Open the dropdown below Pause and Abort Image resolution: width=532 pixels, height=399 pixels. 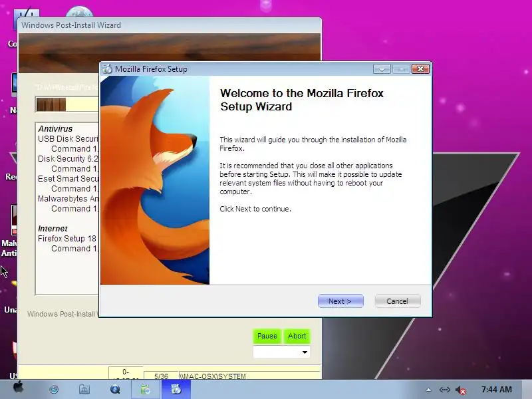point(281,352)
